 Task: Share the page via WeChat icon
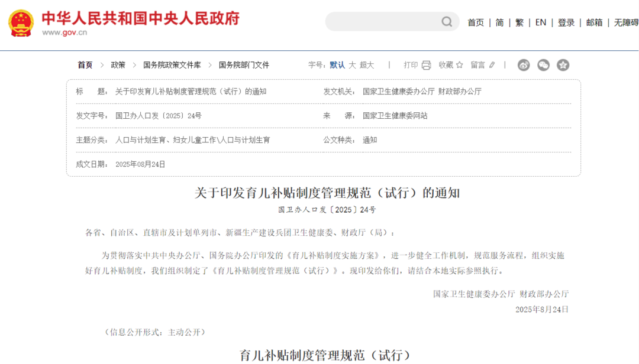click(x=543, y=65)
